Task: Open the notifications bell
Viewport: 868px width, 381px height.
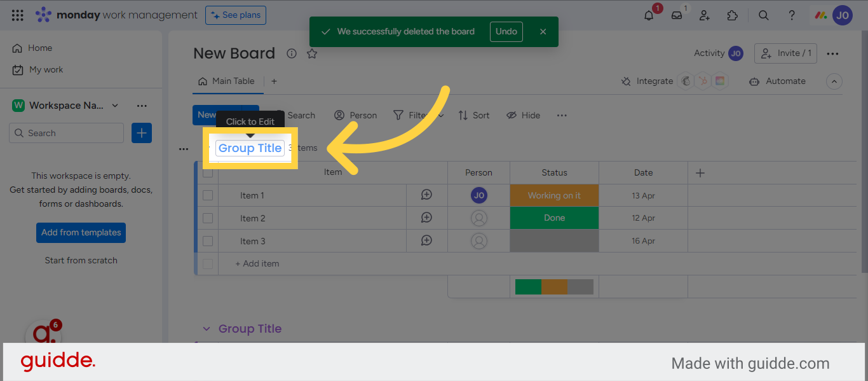Action: (x=649, y=15)
